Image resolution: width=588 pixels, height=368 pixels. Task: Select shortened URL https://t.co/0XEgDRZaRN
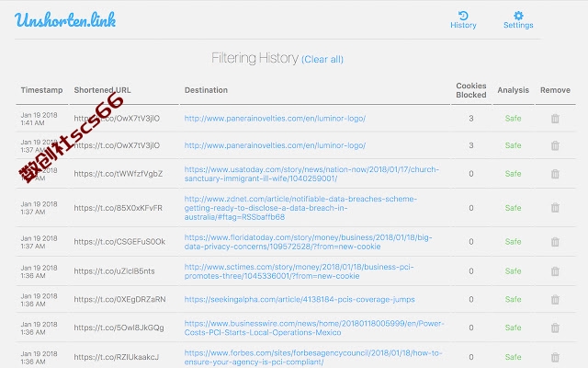point(119,299)
